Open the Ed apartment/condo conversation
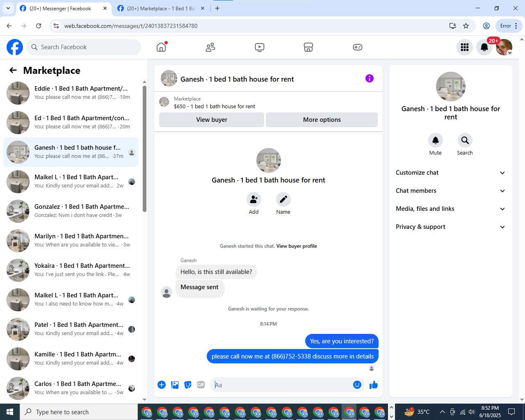This screenshot has height=420, width=525. click(x=71, y=122)
